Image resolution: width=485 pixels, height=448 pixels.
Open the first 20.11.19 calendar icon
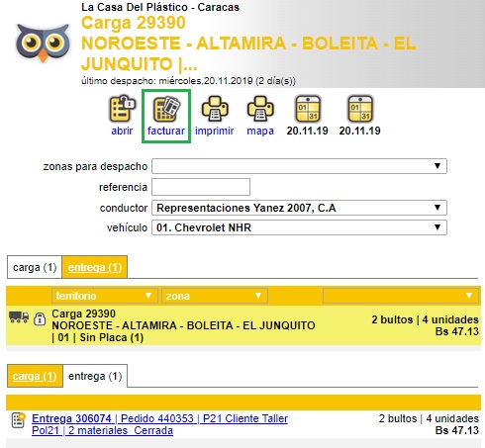point(307,109)
